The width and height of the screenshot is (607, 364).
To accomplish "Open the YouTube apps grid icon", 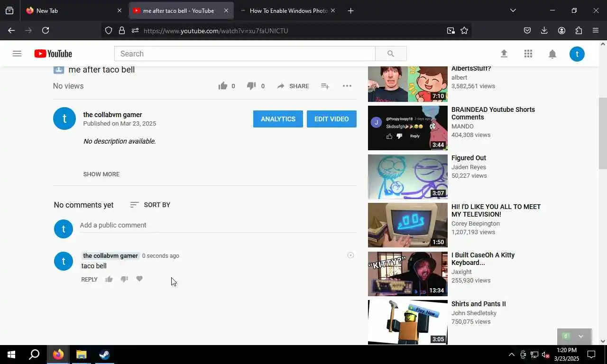I will click(x=528, y=54).
